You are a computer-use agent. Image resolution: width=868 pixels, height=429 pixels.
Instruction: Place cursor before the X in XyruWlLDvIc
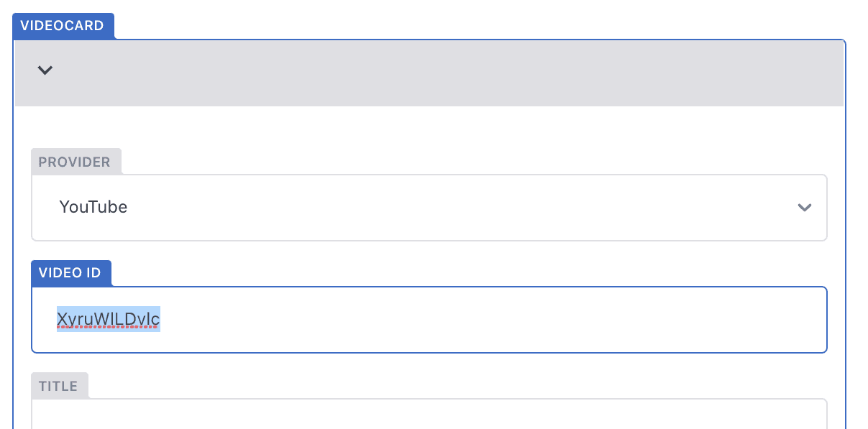point(58,319)
